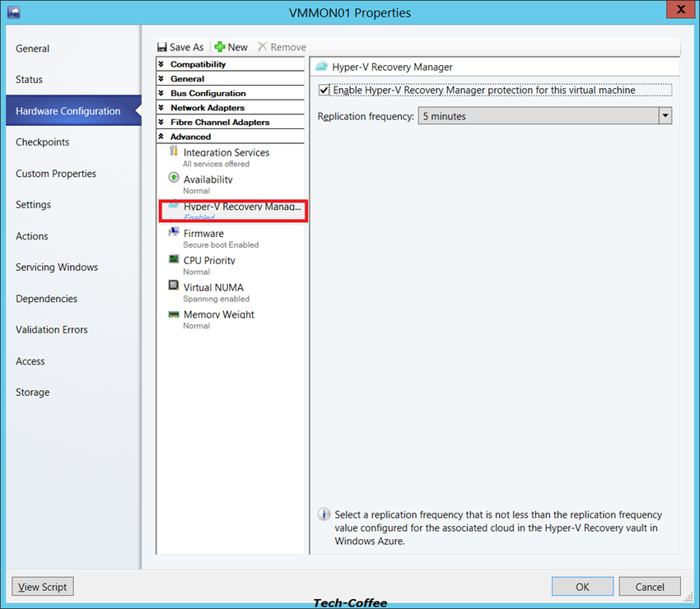Collapse the Advanced section
The image size is (700, 609).
pyautogui.click(x=231, y=137)
